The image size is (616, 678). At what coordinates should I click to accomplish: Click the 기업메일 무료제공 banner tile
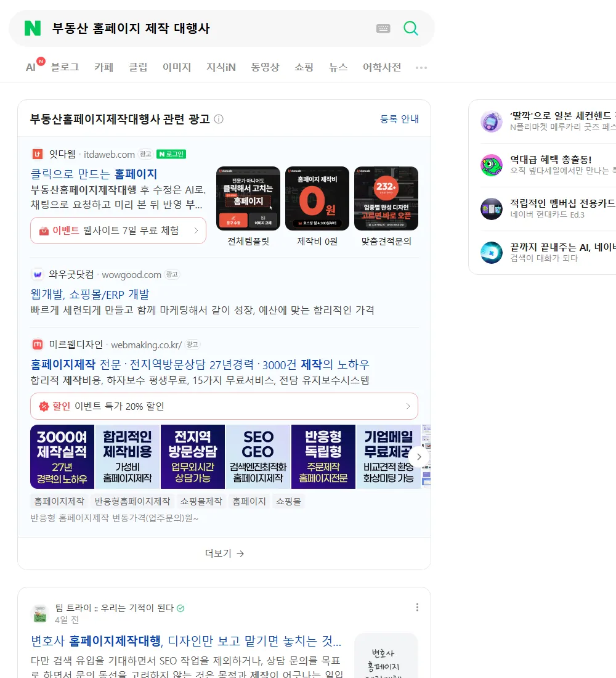point(389,457)
